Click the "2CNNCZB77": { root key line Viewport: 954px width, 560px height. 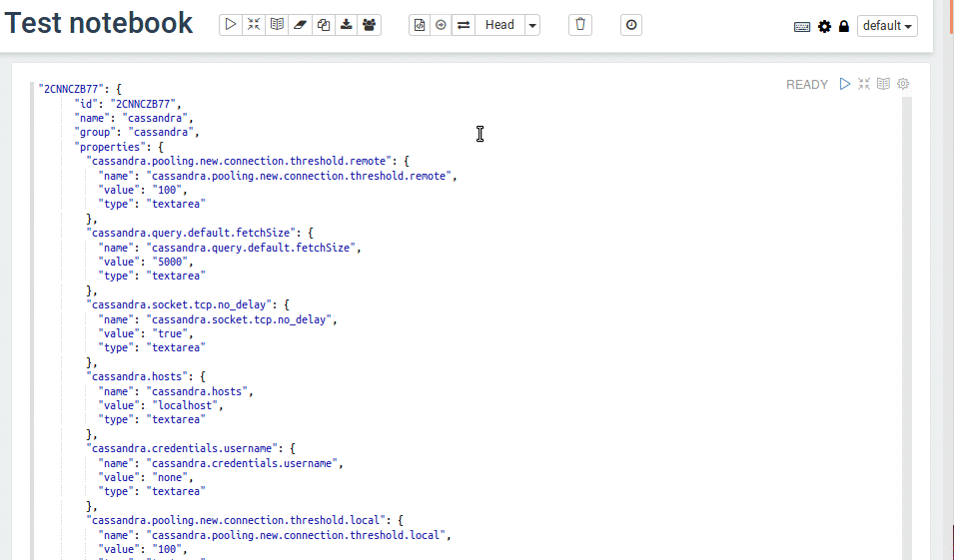(80, 89)
